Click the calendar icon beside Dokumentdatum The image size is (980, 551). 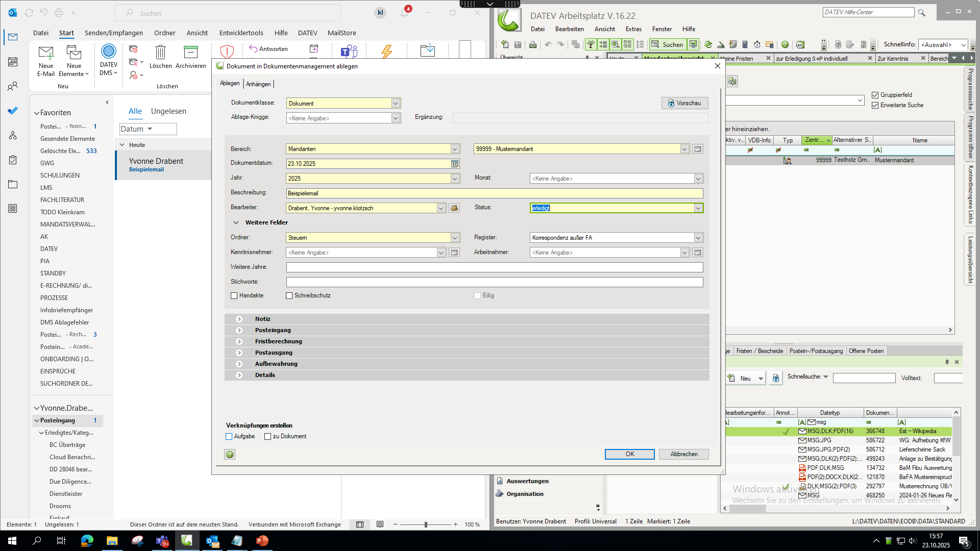pos(454,164)
